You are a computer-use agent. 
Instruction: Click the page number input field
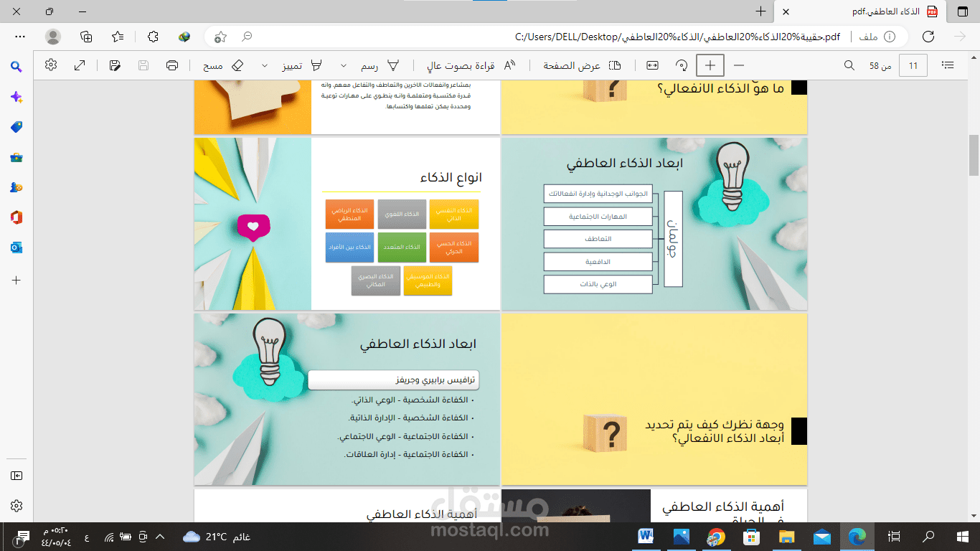coord(913,65)
